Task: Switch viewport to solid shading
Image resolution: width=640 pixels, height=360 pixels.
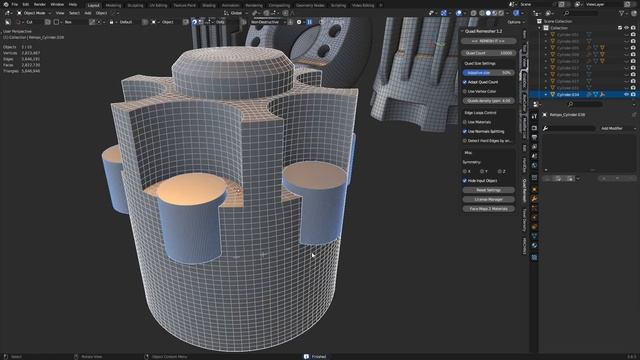Action: (x=488, y=13)
